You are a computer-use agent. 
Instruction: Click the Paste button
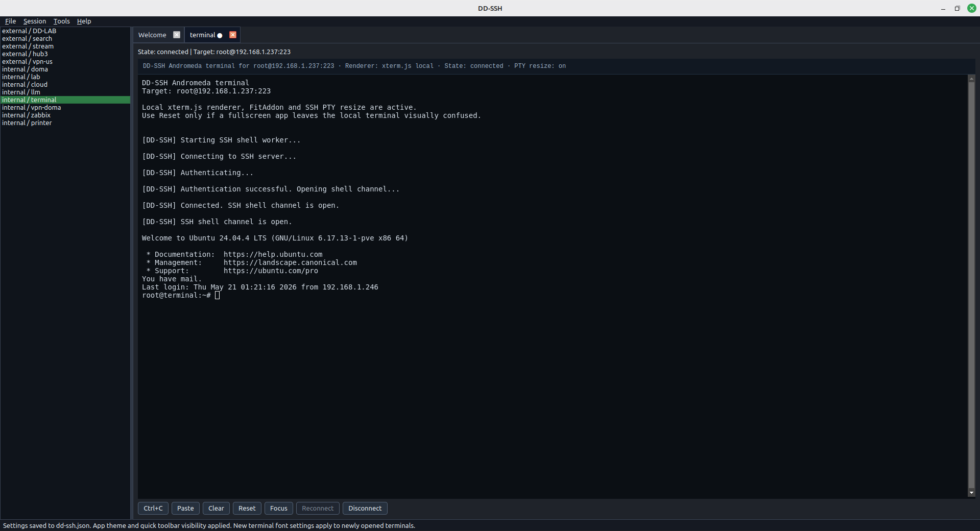(x=185, y=508)
